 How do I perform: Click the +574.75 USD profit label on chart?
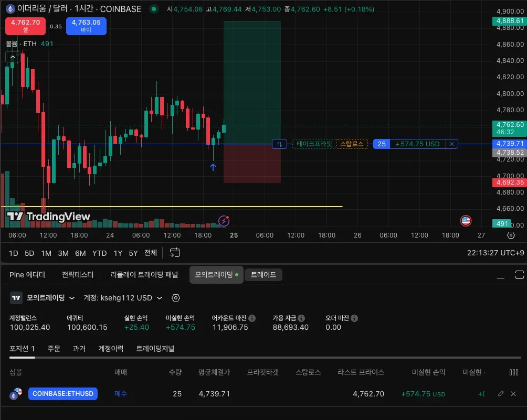417,144
